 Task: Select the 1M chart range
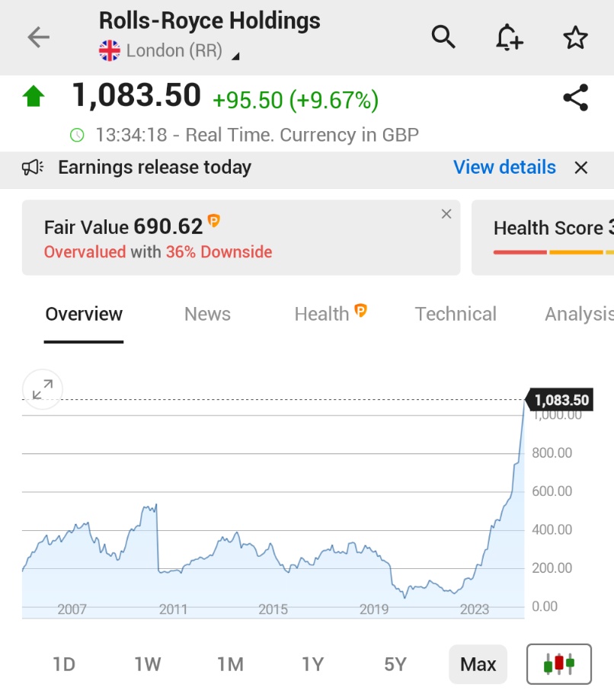click(230, 664)
